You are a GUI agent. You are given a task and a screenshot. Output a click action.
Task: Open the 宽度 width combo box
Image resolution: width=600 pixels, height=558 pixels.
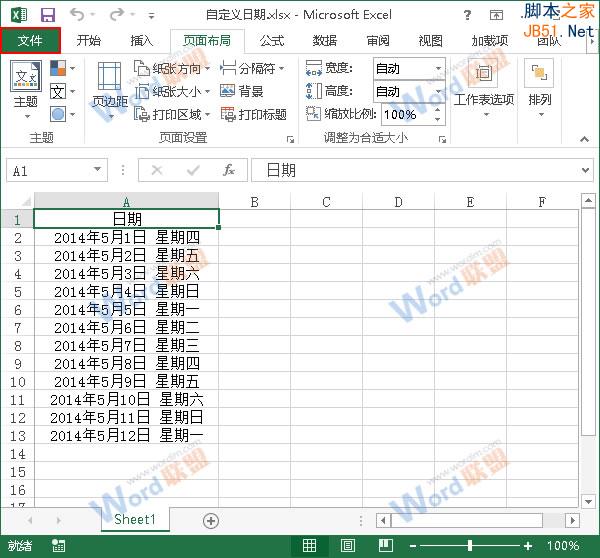point(409,69)
